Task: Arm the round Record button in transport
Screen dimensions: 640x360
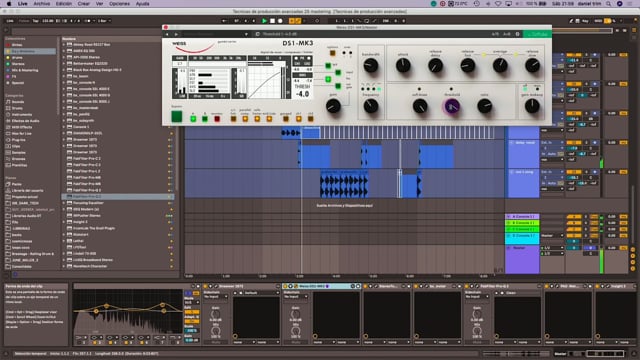Action: tap(280, 21)
